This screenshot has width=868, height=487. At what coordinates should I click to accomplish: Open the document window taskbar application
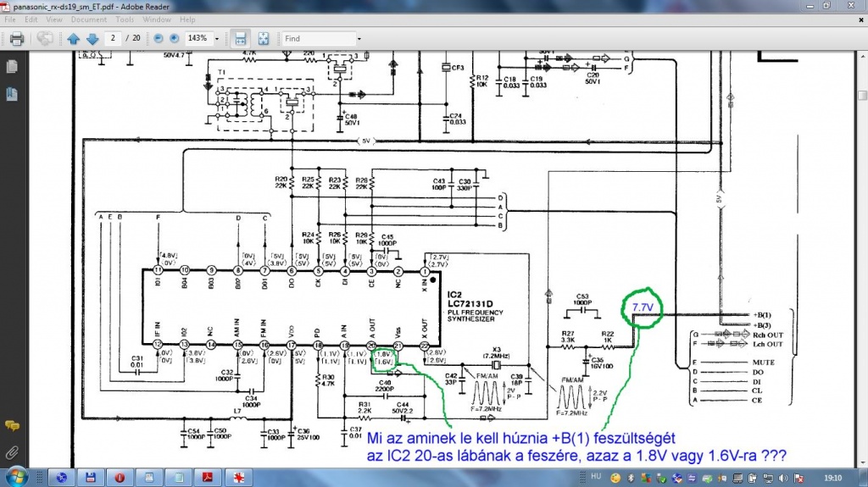pos(149,478)
